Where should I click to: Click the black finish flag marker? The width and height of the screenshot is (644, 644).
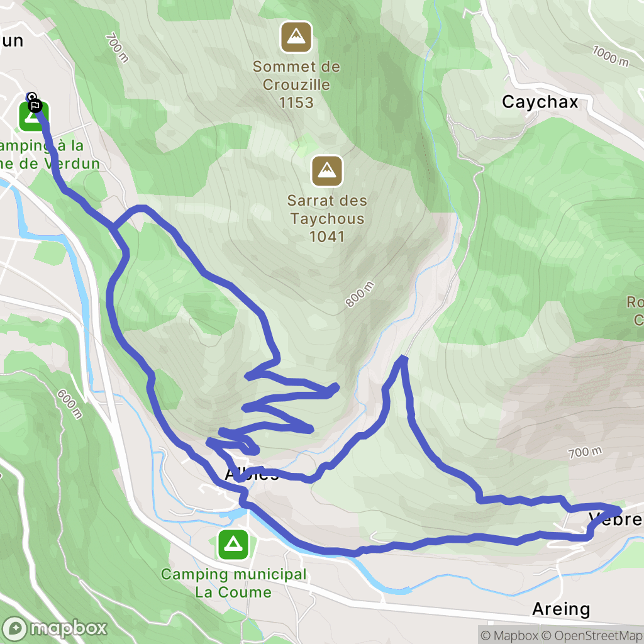point(35,106)
